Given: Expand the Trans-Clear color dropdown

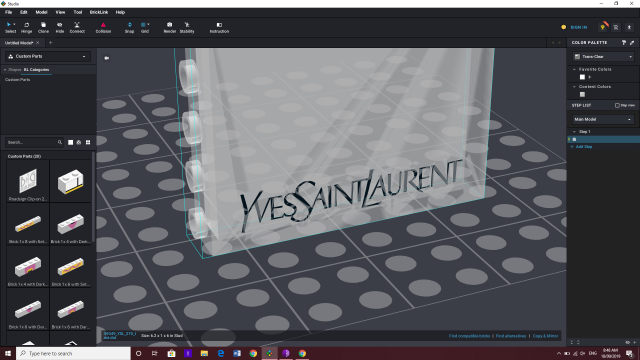Looking at the screenshot, I should [x=603, y=57].
